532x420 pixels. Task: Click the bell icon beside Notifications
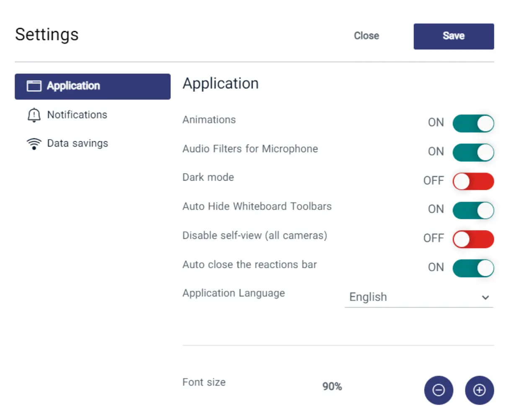point(34,115)
